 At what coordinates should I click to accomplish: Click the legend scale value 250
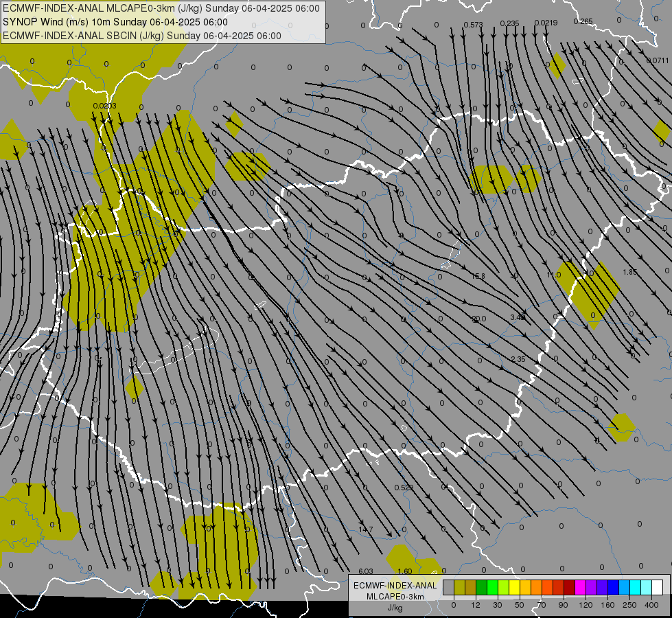tap(629, 605)
